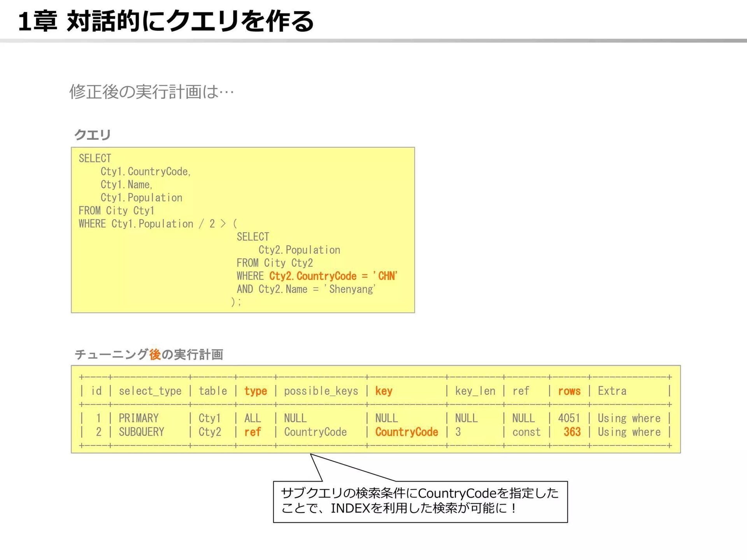Click the SUBQUERY select_type cell

141,432
